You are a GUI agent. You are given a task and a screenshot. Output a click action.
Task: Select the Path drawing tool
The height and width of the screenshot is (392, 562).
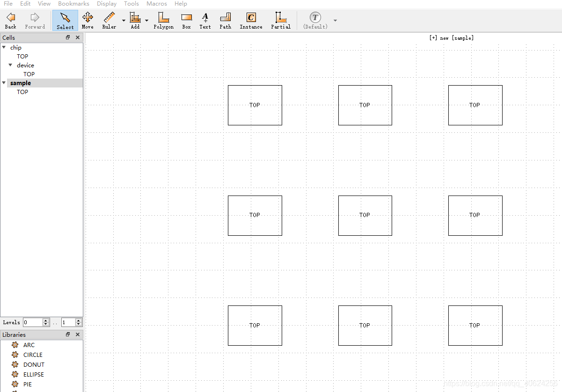[226, 20]
